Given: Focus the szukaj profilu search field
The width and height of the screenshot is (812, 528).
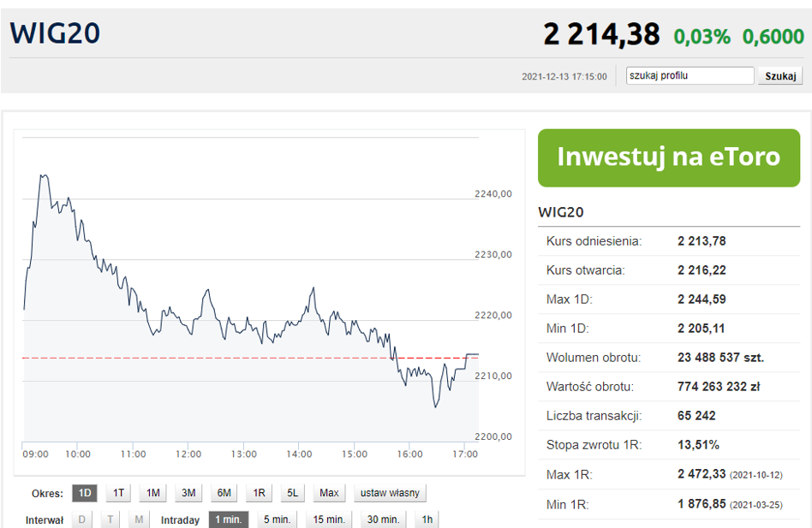Looking at the screenshot, I should (690, 75).
